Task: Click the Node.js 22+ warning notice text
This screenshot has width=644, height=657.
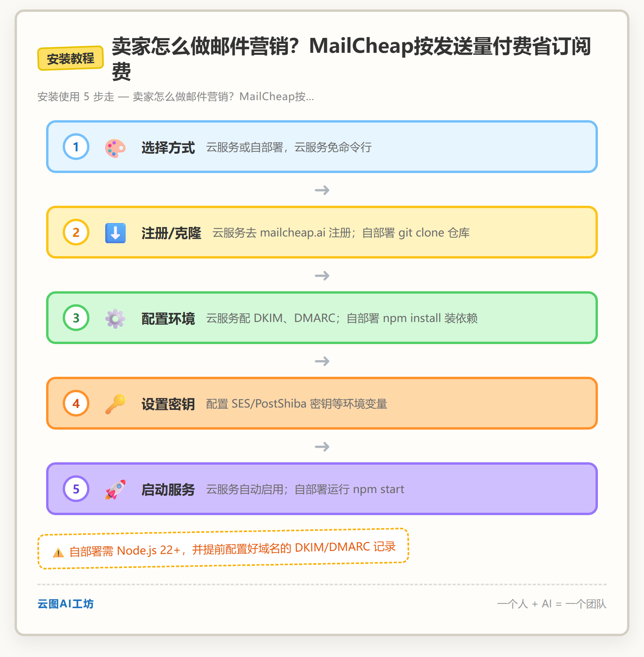Action: (x=233, y=549)
